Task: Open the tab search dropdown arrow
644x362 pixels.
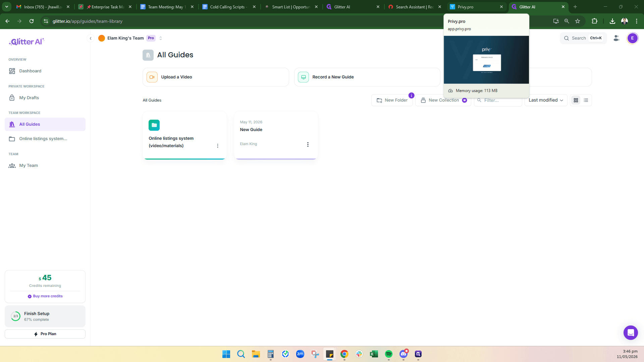Action: point(6,7)
